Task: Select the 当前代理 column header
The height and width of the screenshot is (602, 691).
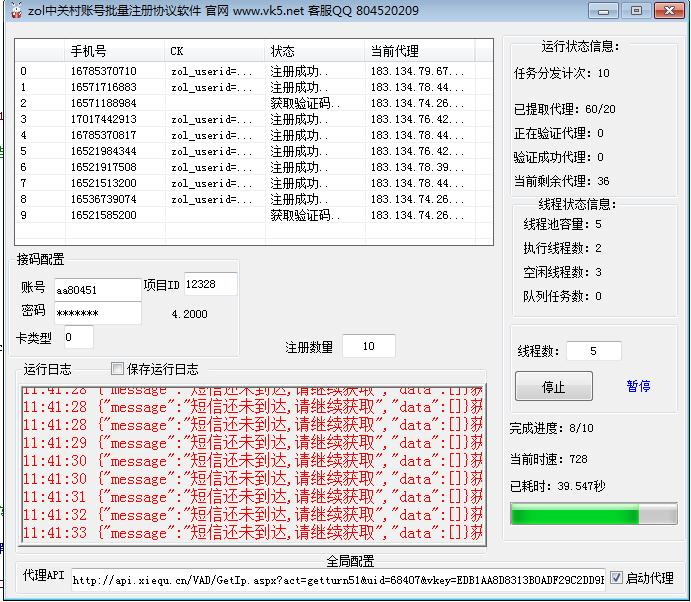Action: pyautogui.click(x=420, y=51)
